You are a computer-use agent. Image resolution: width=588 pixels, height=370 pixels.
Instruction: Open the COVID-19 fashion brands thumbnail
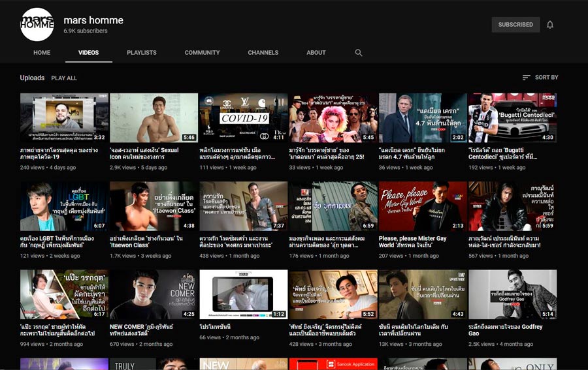244,118
